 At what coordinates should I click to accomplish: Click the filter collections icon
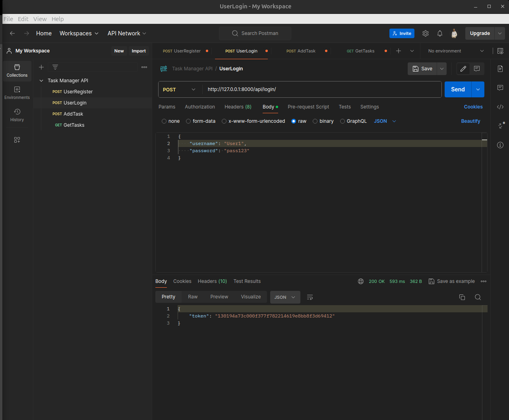55,67
